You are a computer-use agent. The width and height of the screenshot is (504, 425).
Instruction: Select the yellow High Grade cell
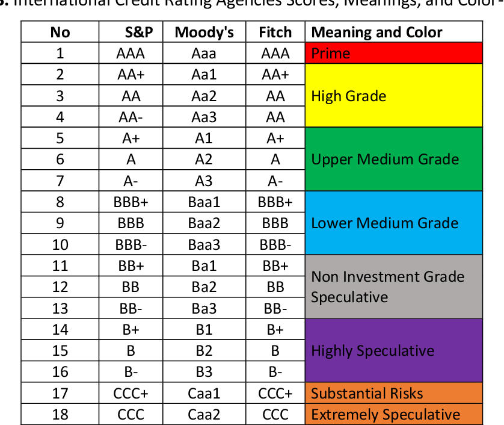click(x=394, y=96)
